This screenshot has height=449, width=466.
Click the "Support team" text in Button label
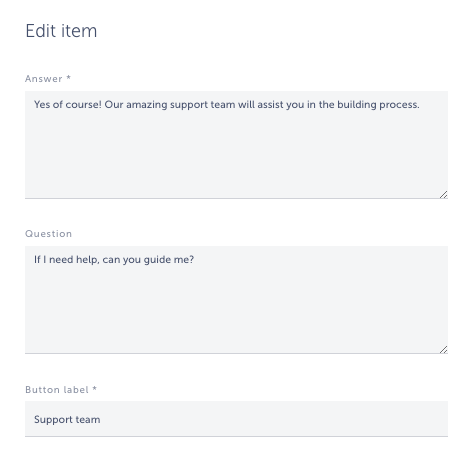[x=67, y=419]
